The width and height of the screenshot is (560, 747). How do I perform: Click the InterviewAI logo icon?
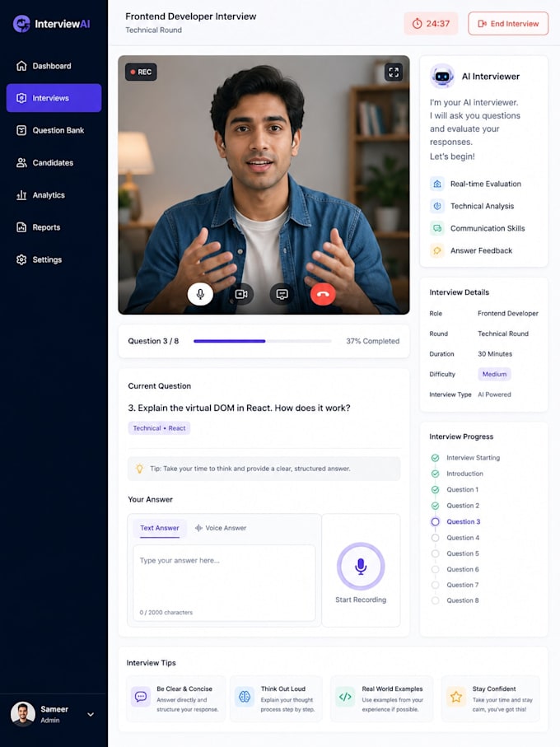pyautogui.click(x=21, y=23)
